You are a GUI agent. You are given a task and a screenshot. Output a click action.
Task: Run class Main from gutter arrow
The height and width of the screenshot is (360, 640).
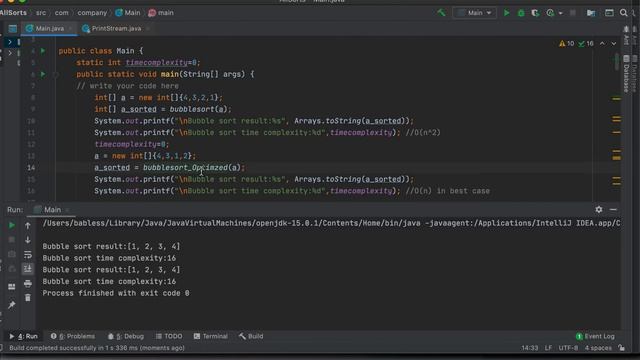tap(43, 51)
